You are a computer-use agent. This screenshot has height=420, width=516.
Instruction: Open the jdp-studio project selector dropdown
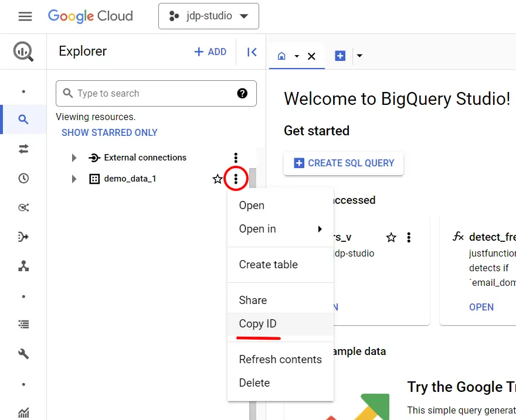pos(209,16)
